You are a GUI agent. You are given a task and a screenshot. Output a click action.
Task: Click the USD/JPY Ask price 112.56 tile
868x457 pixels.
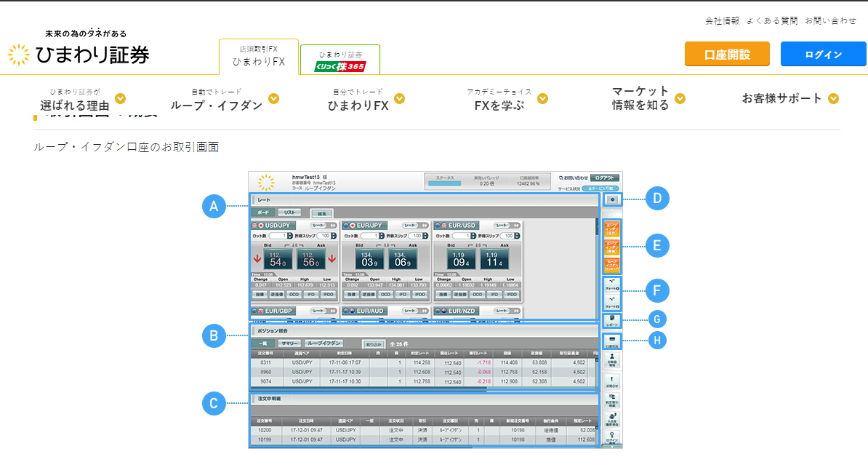click(310, 259)
